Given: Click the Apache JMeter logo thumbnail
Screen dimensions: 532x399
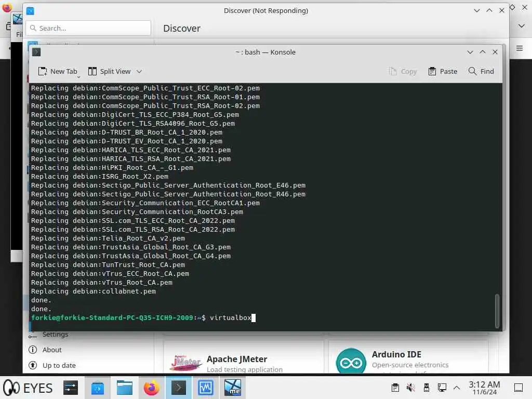Looking at the screenshot, I should coord(185,363).
